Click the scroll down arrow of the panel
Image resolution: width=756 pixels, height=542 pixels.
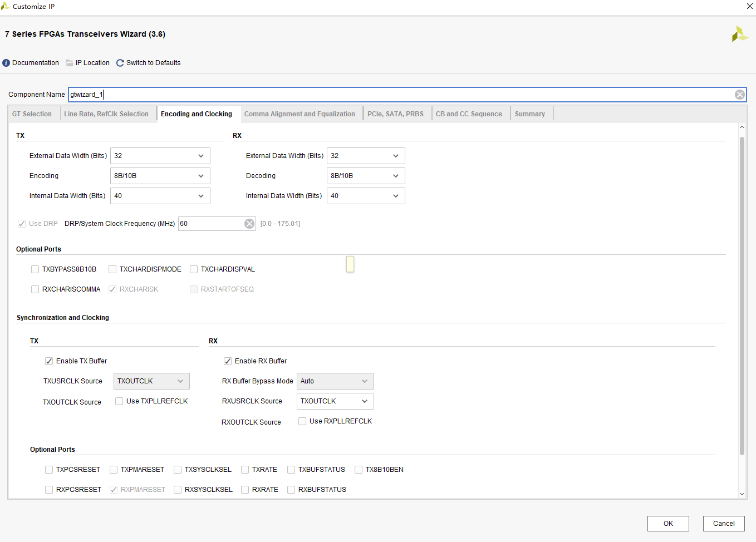[x=742, y=494]
